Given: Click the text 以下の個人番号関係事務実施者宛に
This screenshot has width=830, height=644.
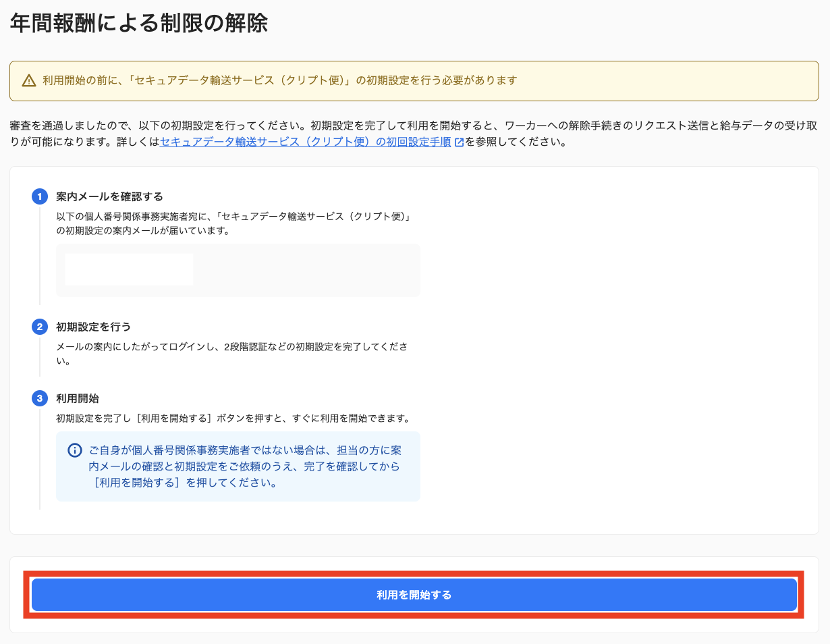Looking at the screenshot, I should click(234, 223).
